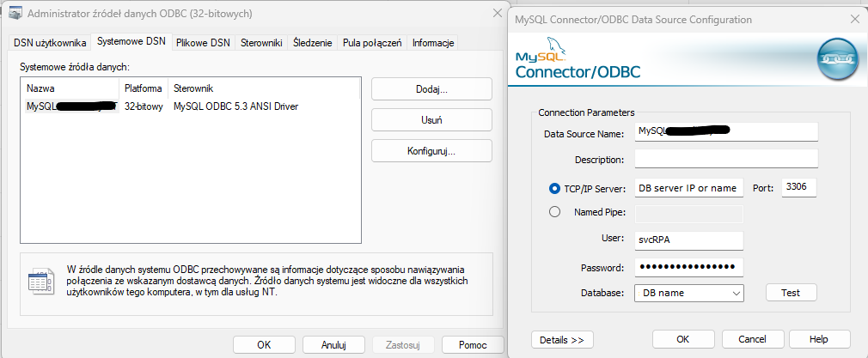Image resolution: width=868 pixels, height=358 pixels.
Task: Click MySQL ODBC 5.3 ANSI Driver text
Action: click(236, 106)
